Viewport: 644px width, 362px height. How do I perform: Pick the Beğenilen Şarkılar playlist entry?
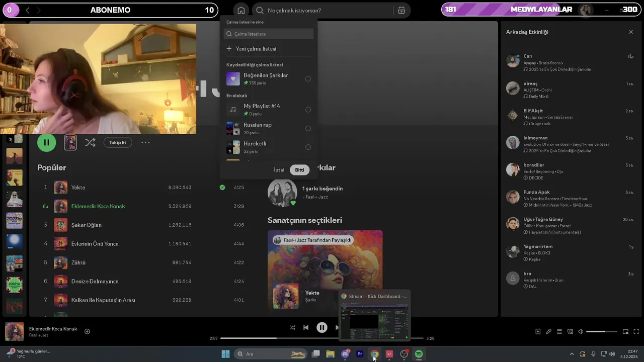[269, 78]
